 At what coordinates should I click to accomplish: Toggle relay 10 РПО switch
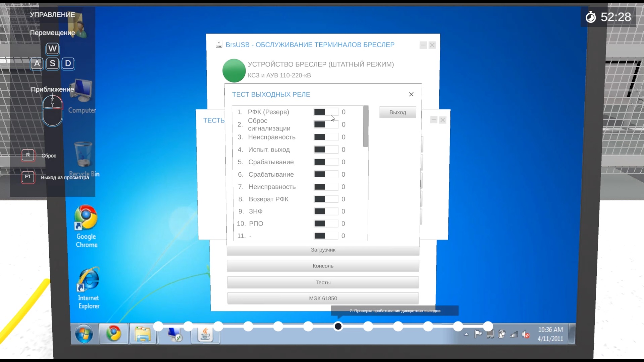pos(326,224)
